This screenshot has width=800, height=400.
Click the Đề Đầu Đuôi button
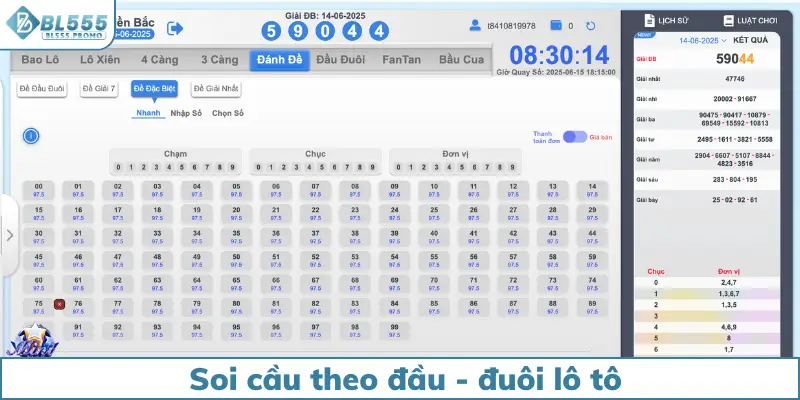click(43, 90)
